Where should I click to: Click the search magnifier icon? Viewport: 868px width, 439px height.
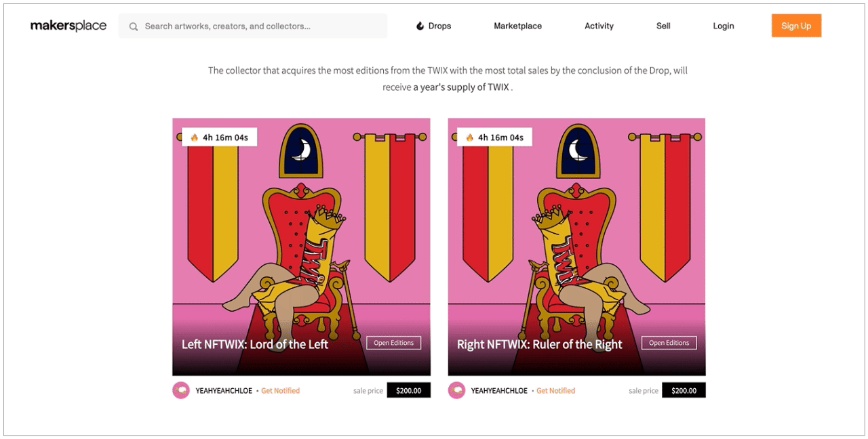(x=134, y=26)
